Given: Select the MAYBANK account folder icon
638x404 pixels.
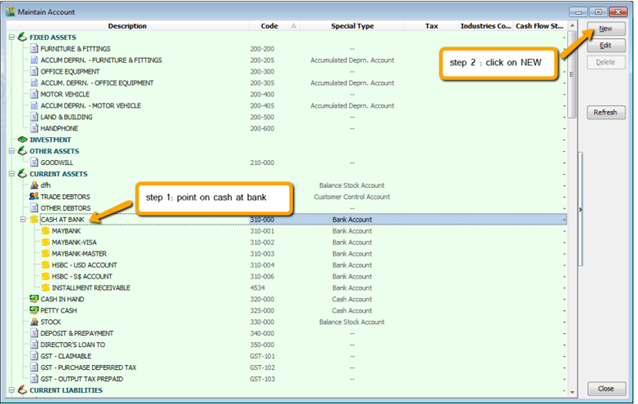Looking at the screenshot, I should tap(45, 231).
